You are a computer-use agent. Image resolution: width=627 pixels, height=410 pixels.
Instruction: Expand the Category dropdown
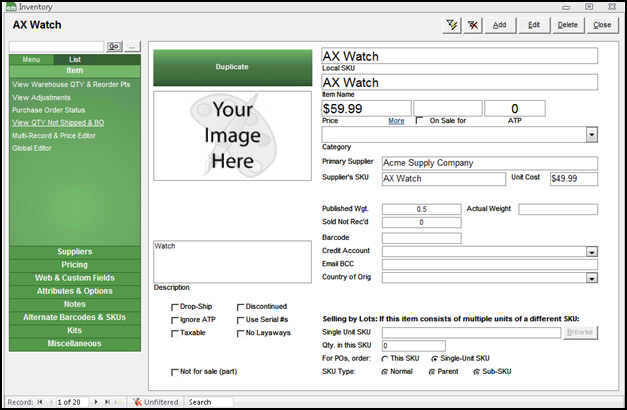tap(592, 134)
